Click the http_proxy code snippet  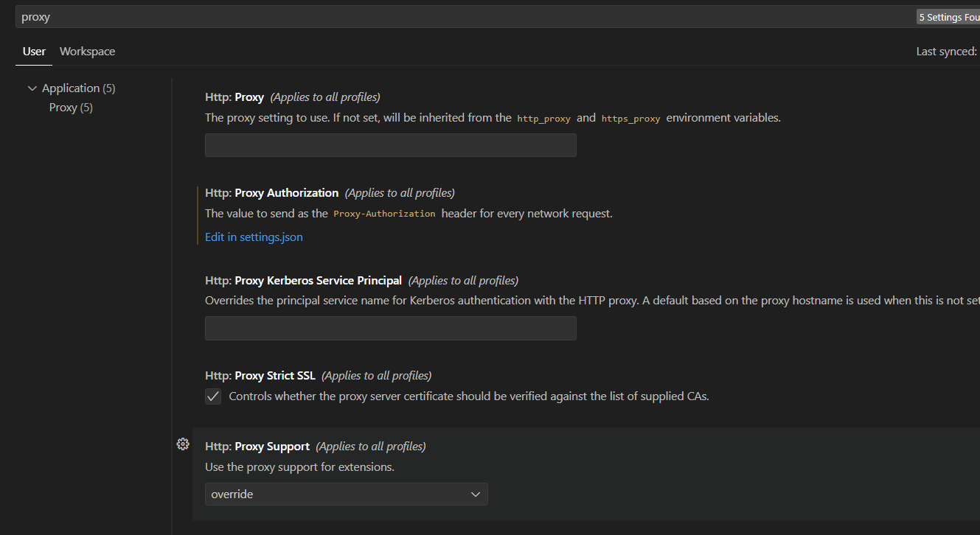[x=543, y=118]
